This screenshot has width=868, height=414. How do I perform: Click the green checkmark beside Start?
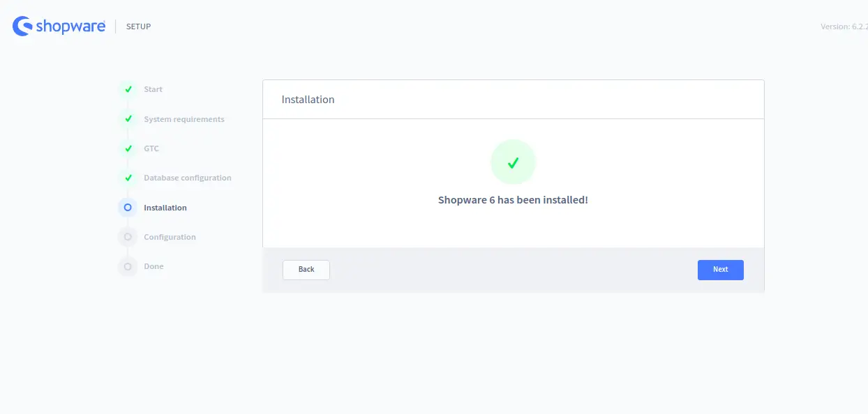(128, 89)
